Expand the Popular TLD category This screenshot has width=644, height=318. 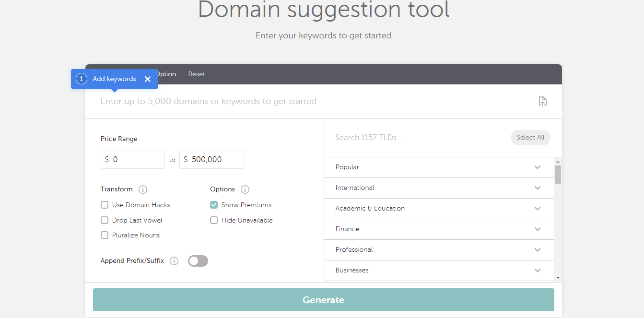(x=537, y=167)
